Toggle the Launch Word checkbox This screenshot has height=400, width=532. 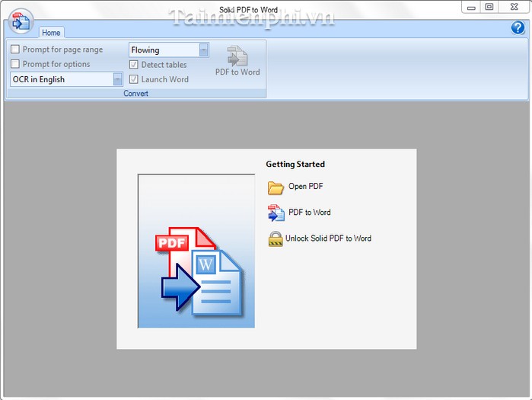(134, 79)
